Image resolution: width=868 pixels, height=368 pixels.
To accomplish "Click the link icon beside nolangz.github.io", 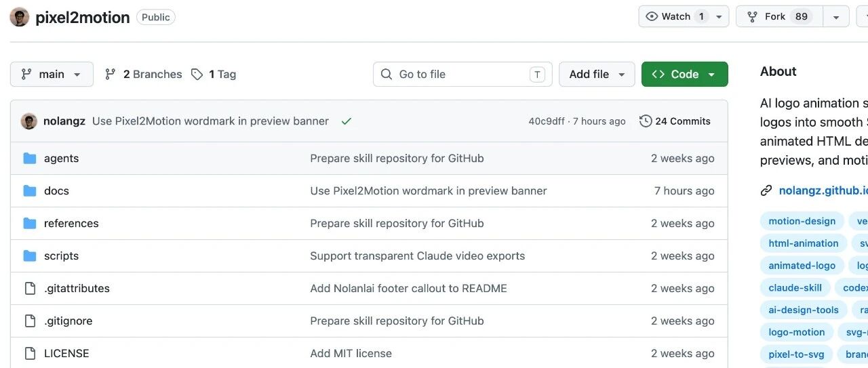I will point(766,190).
